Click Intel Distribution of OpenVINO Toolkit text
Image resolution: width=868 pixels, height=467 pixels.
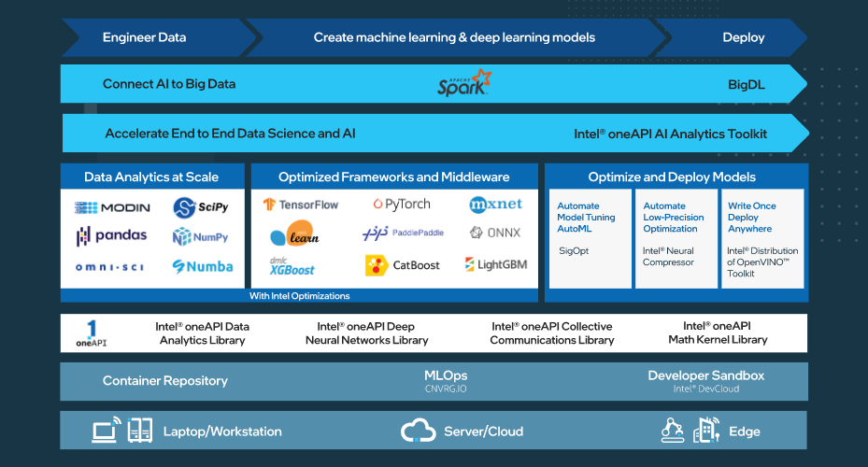pos(762,262)
